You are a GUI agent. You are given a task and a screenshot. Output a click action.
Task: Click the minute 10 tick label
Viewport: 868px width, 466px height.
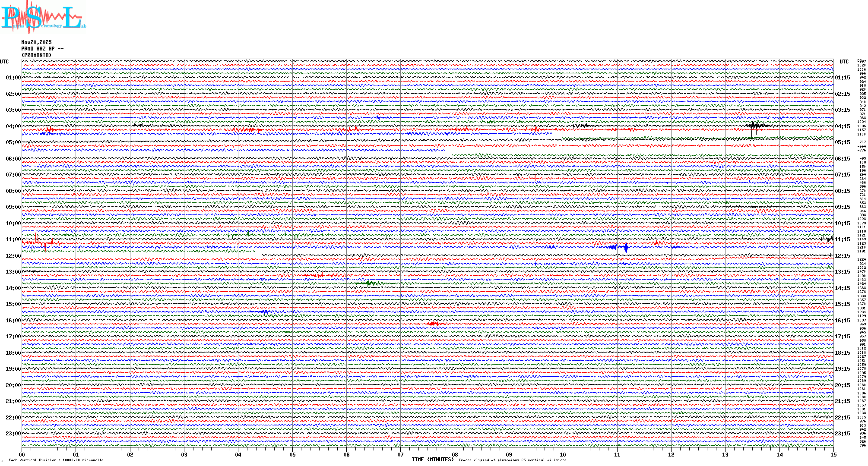[x=563, y=454]
